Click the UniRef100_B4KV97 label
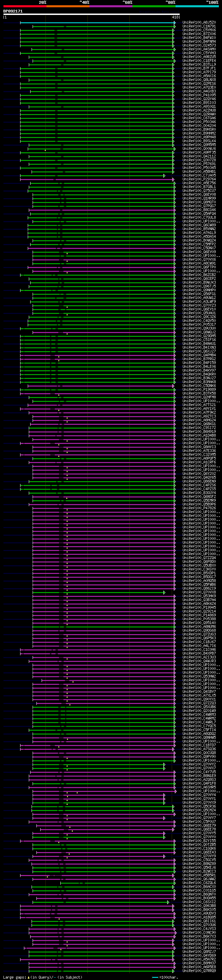The image size is (222, 980). [x=199, y=370]
